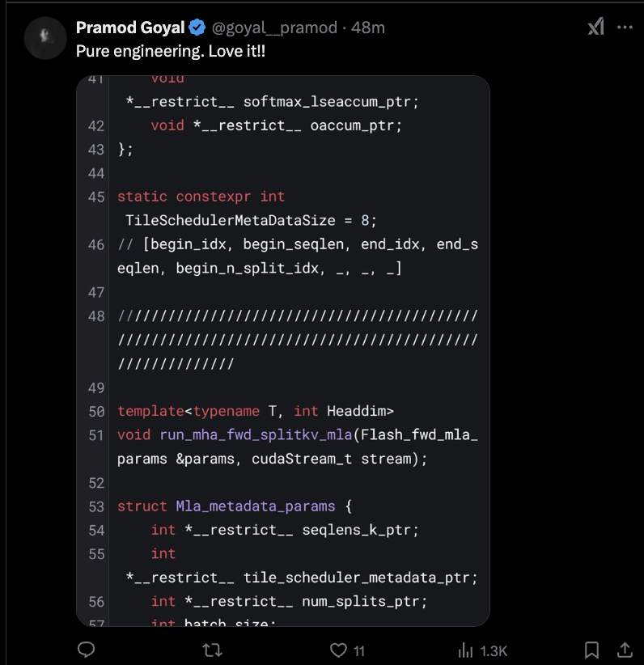Open the three-dot more options menu
Screen dimensions: 644x665
pos(625,27)
